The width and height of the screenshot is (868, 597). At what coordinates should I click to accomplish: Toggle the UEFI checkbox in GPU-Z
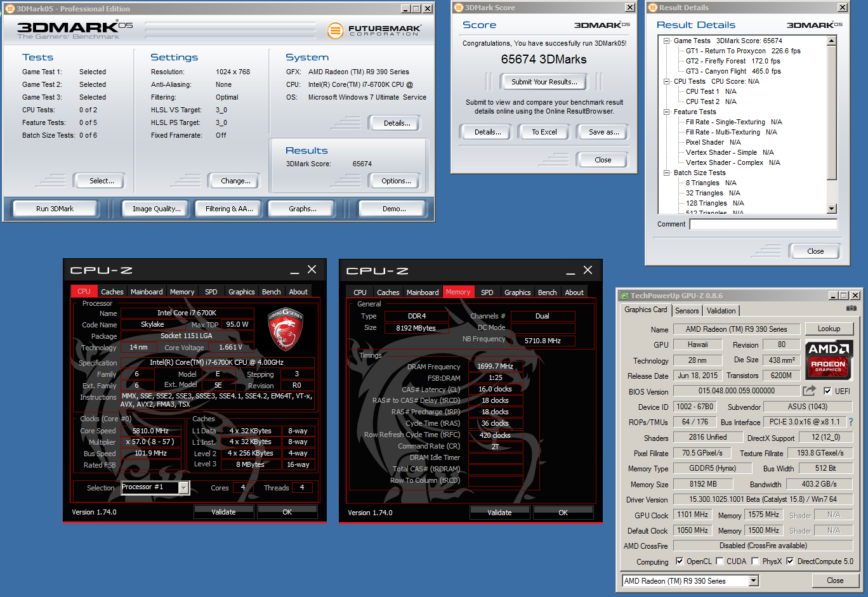827,391
